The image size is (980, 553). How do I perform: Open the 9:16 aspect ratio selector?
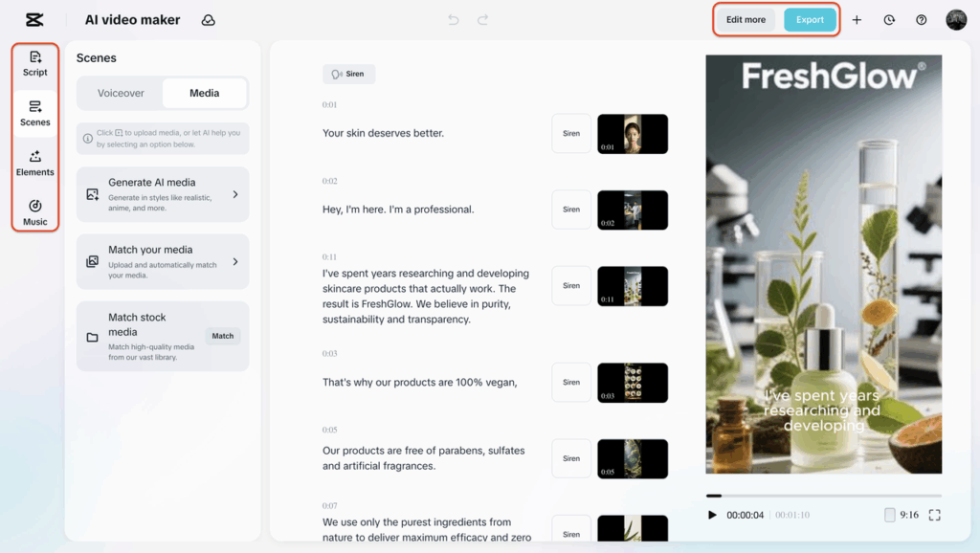[x=902, y=515]
